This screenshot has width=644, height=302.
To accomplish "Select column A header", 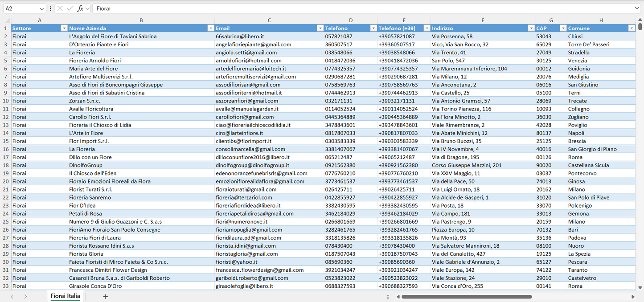I will click(40, 20).
